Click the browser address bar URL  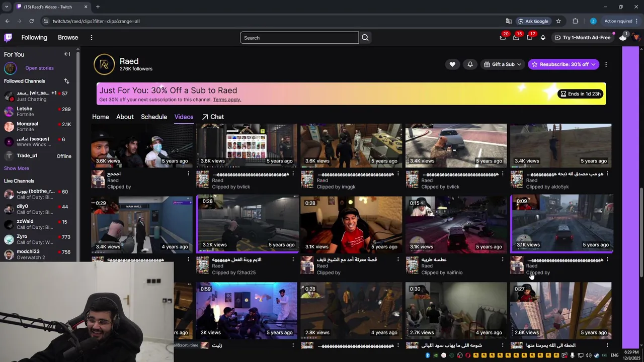96,21
